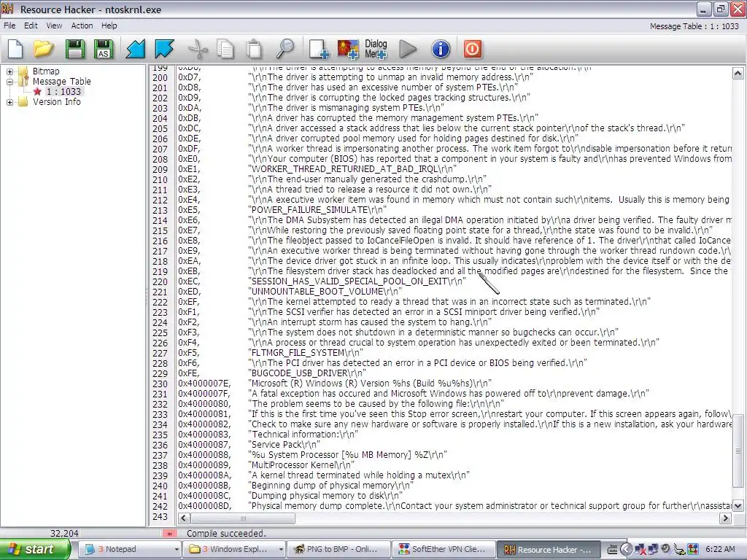Screen dimensions: 747x560
Task: Click the Resource Hacker taskbar button
Action: [548, 549]
